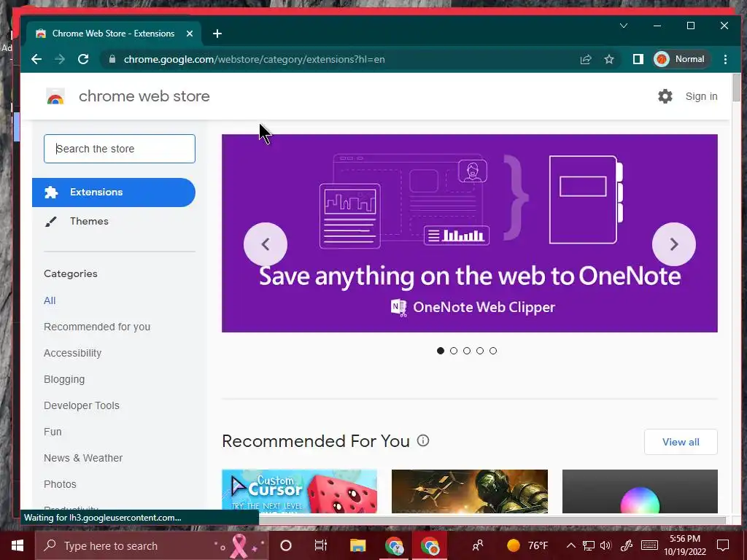
Task: View site info via the lock icon
Action: click(112, 59)
